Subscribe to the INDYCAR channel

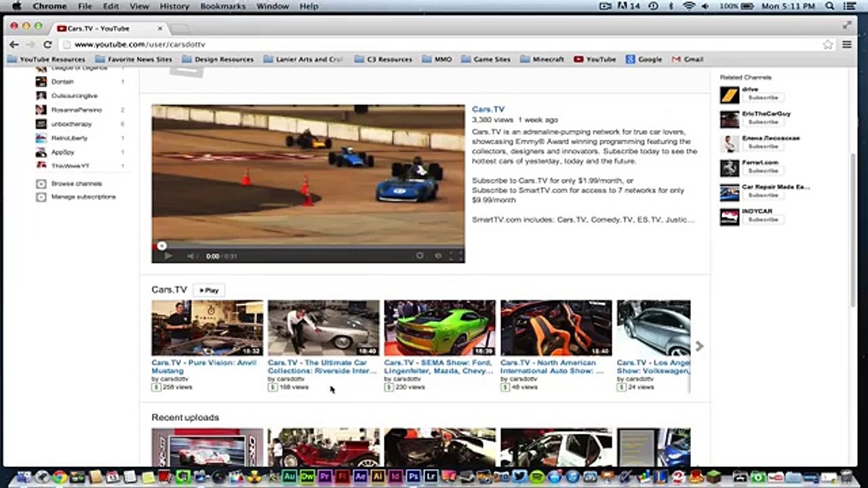pyautogui.click(x=763, y=220)
